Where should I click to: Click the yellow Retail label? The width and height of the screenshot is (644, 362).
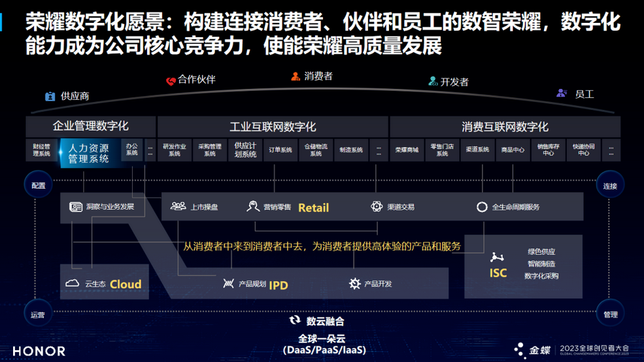313,208
